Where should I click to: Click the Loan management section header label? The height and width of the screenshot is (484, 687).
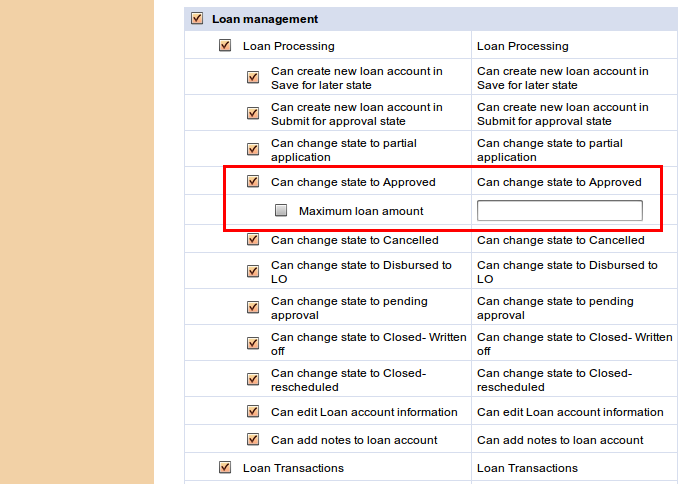[265, 19]
